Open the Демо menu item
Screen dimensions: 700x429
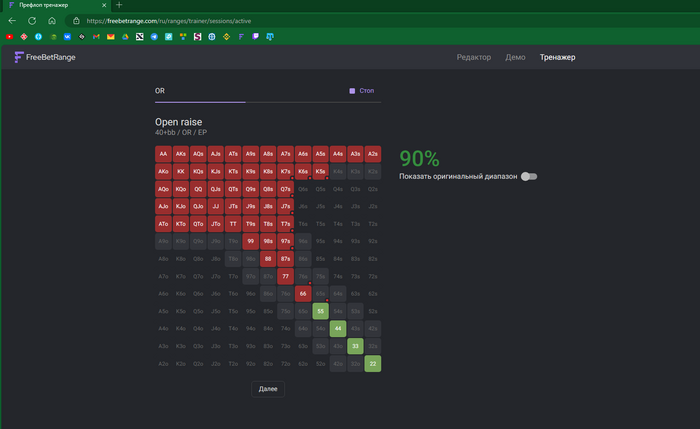[x=515, y=57]
